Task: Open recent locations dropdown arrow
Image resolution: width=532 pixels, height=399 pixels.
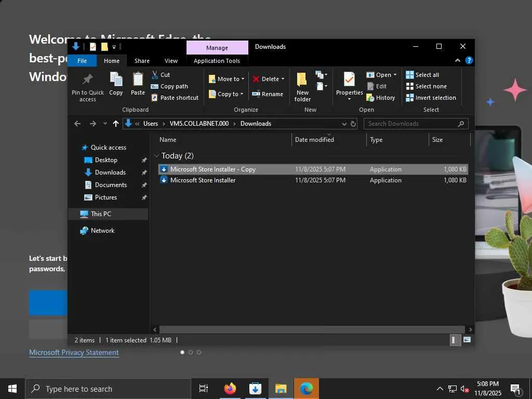Action: pyautogui.click(x=105, y=124)
